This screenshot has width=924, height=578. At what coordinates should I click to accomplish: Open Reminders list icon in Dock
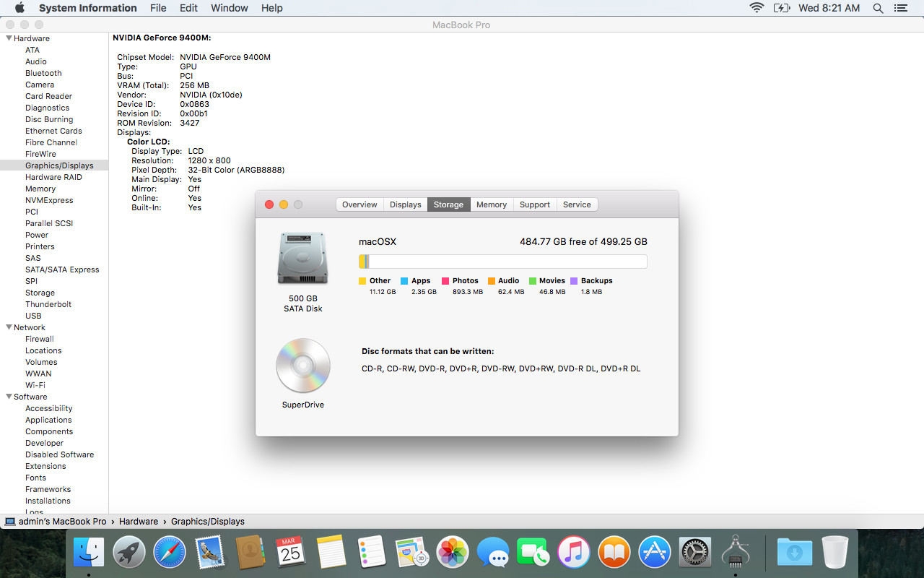click(x=372, y=553)
